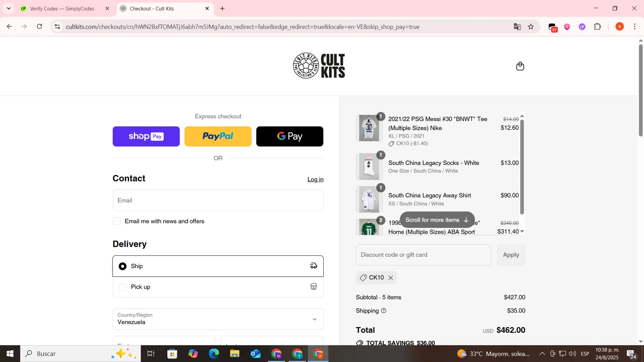Click the uBlock shield extension icon
This screenshot has width=644, height=362.
click(567, 27)
